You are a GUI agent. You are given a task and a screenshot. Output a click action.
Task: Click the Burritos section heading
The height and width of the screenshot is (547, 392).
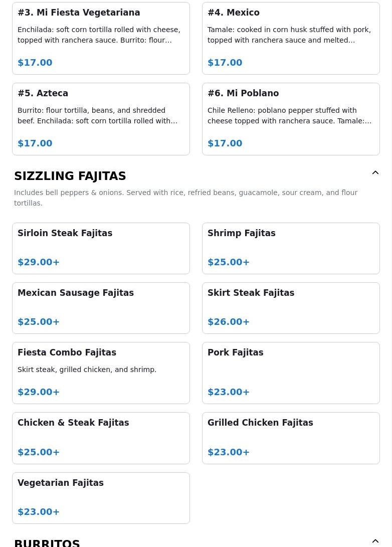(x=47, y=542)
